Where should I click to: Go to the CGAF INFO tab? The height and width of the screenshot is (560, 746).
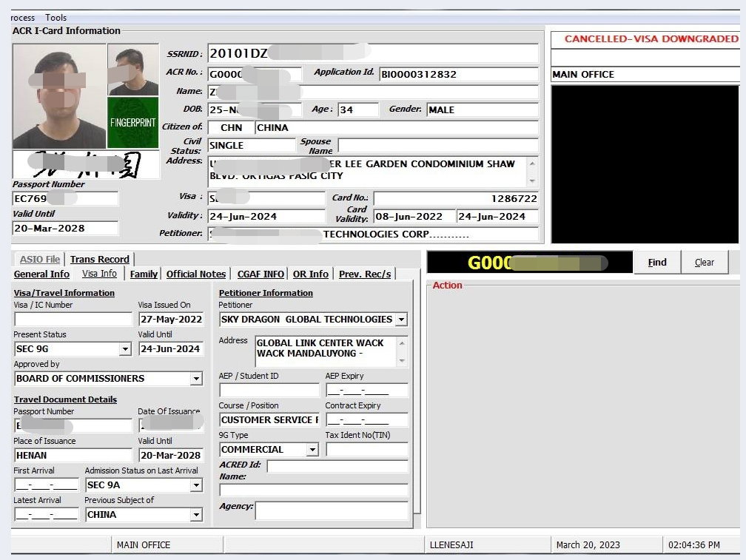260,274
